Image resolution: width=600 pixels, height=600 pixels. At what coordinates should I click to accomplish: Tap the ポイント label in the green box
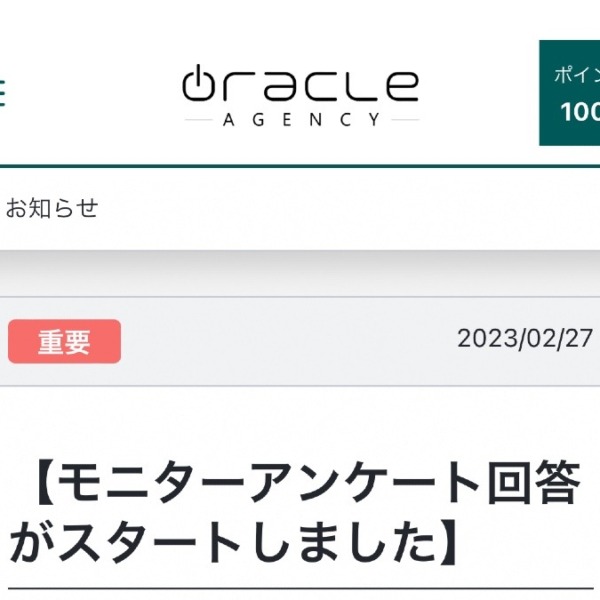(577, 75)
